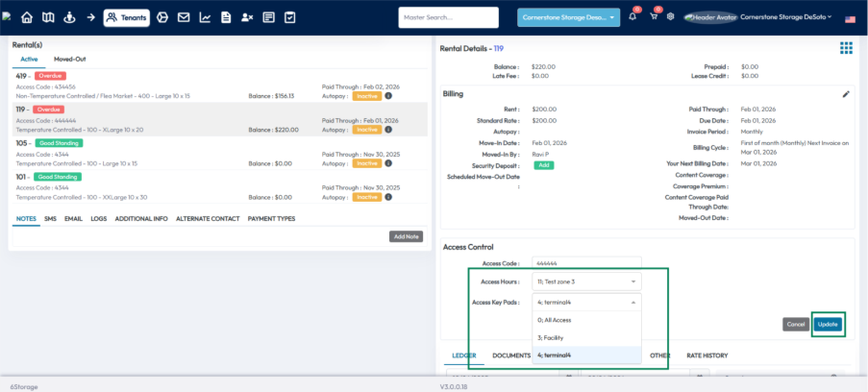Click the Add Note button
The width and height of the screenshot is (868, 392).
click(x=406, y=236)
